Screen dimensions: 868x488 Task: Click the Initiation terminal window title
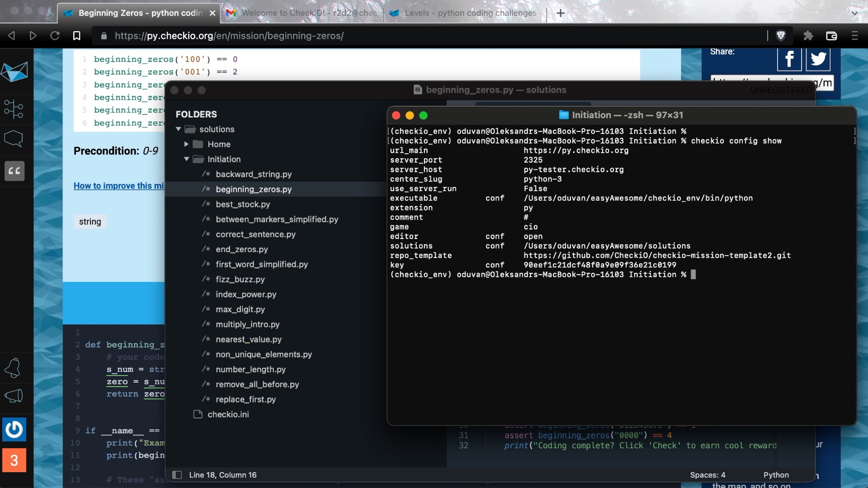tap(621, 115)
